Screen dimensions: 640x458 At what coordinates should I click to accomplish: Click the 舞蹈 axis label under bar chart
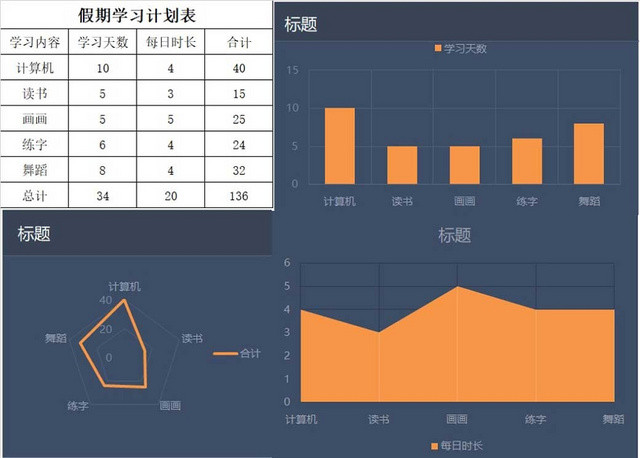tap(589, 201)
